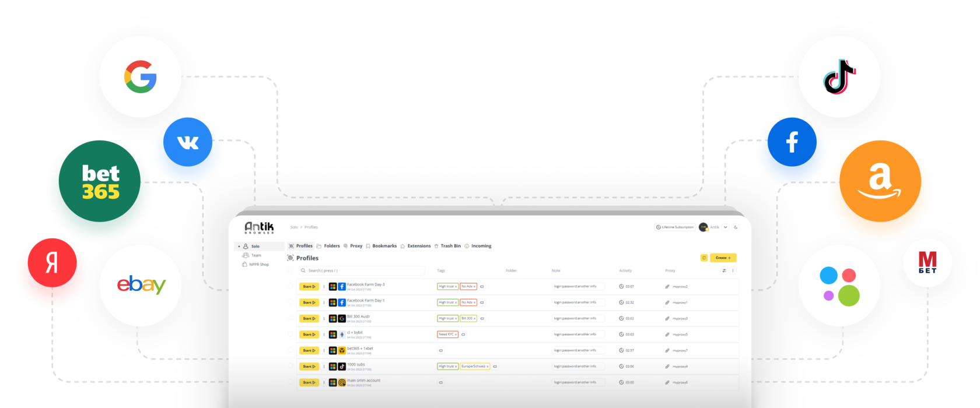
Task: Toggle dark mode with the moon icon
Action: pyautogui.click(x=736, y=227)
